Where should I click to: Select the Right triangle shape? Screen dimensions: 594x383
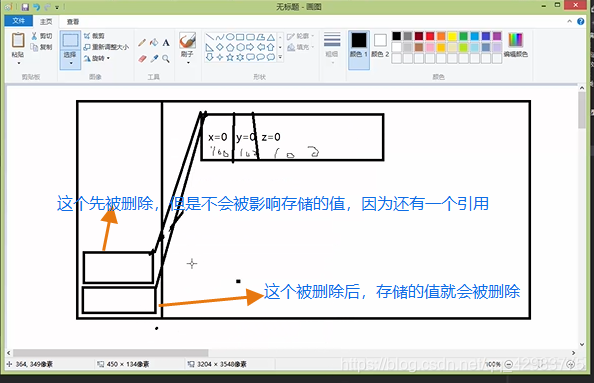coord(209,47)
